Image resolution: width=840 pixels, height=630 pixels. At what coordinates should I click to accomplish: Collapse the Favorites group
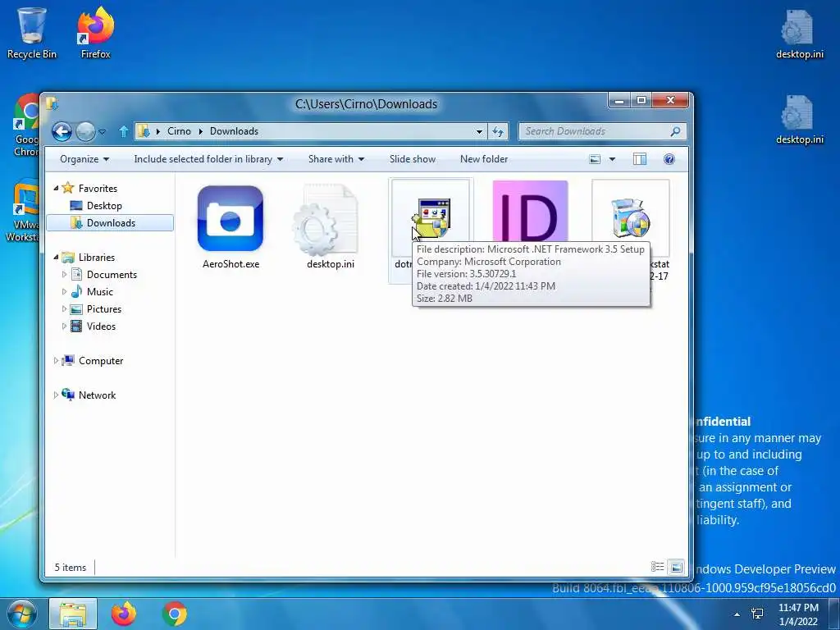point(57,188)
